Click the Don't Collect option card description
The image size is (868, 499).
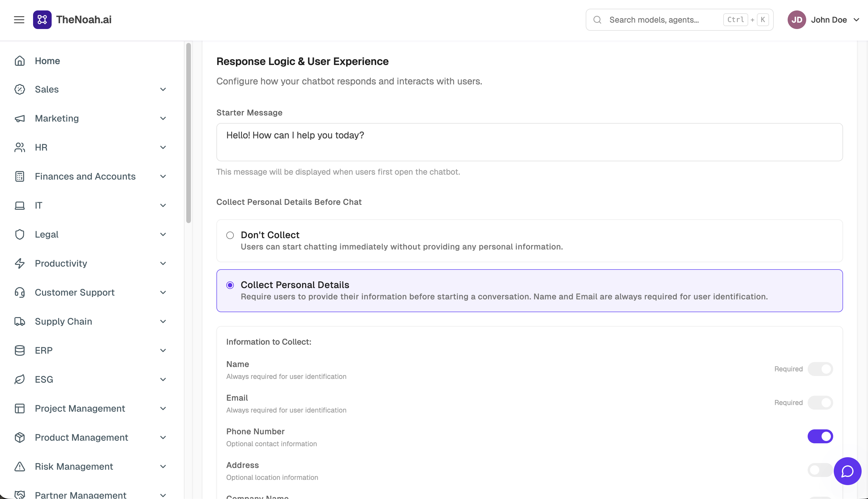click(x=402, y=247)
